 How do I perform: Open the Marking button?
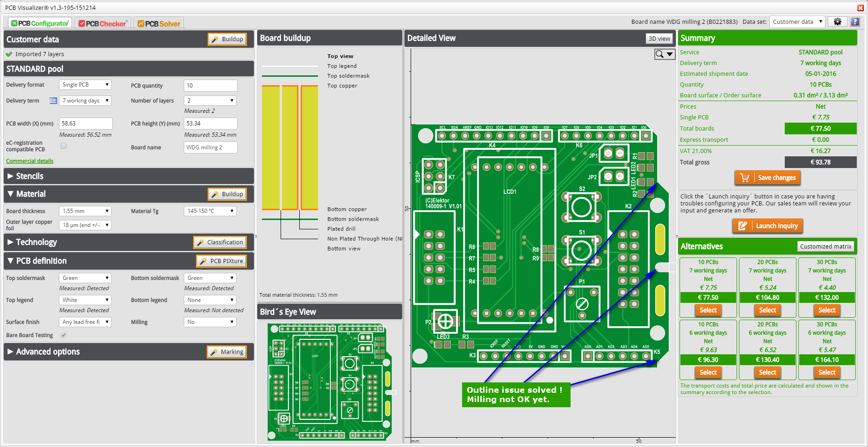tap(227, 352)
